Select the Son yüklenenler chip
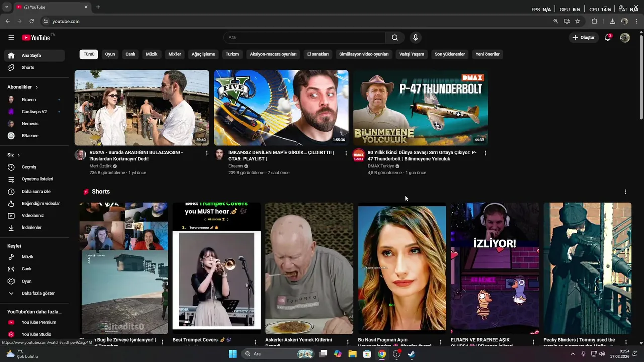The width and height of the screenshot is (644, 362). 450,54
